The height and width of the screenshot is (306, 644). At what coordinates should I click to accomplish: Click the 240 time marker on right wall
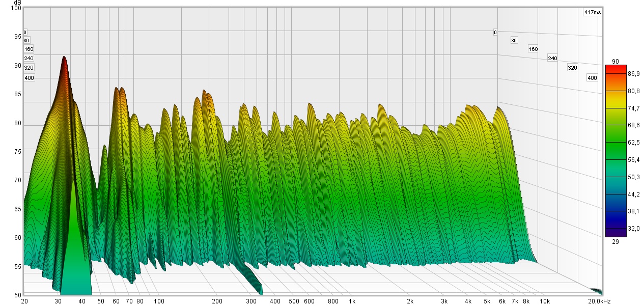[x=552, y=59]
